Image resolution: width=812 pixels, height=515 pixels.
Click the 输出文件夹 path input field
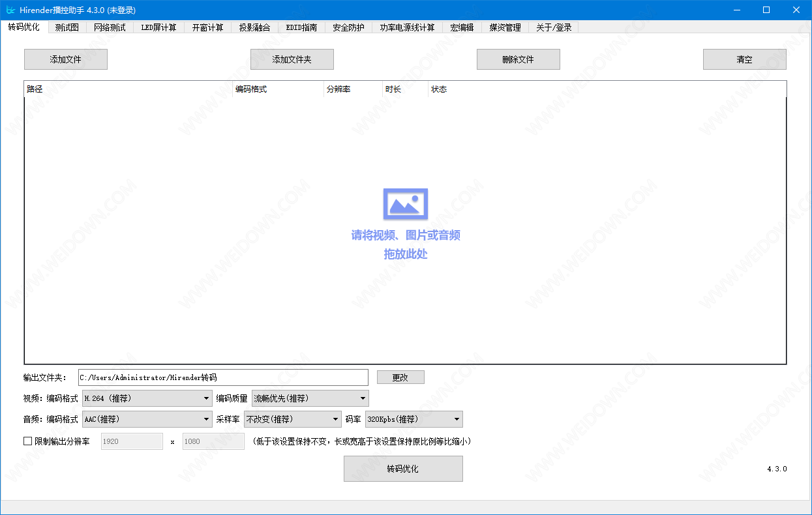(223, 377)
